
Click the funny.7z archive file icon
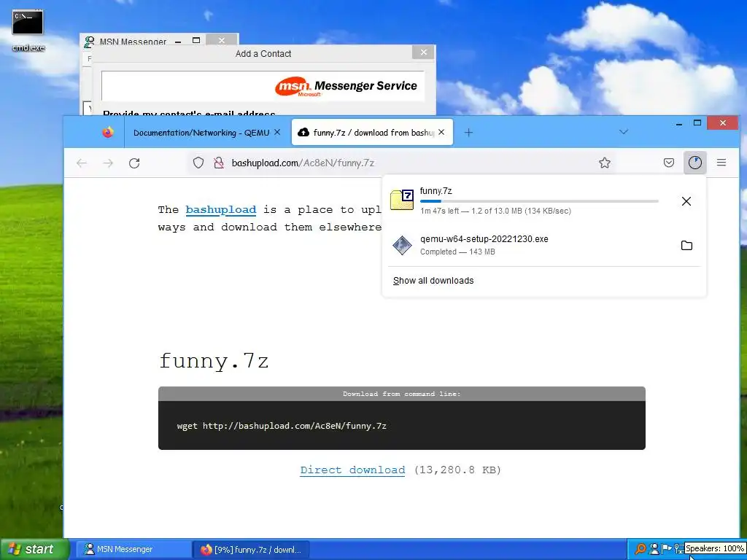(x=402, y=200)
